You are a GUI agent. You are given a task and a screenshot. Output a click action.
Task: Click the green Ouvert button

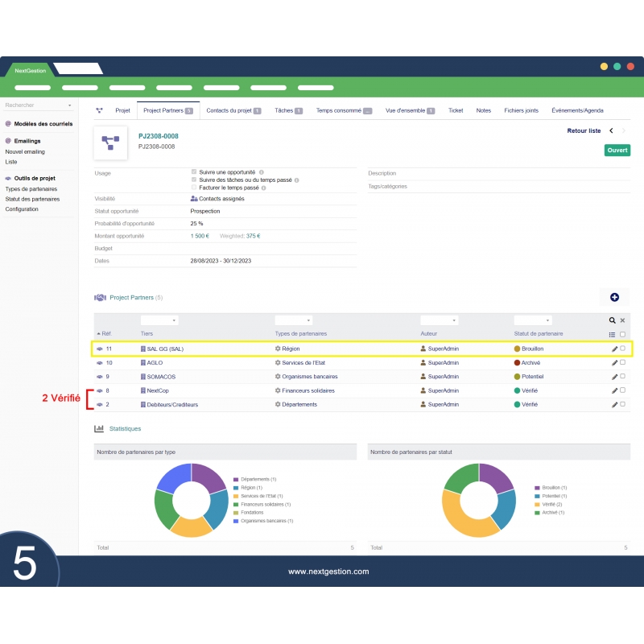pyautogui.click(x=617, y=150)
